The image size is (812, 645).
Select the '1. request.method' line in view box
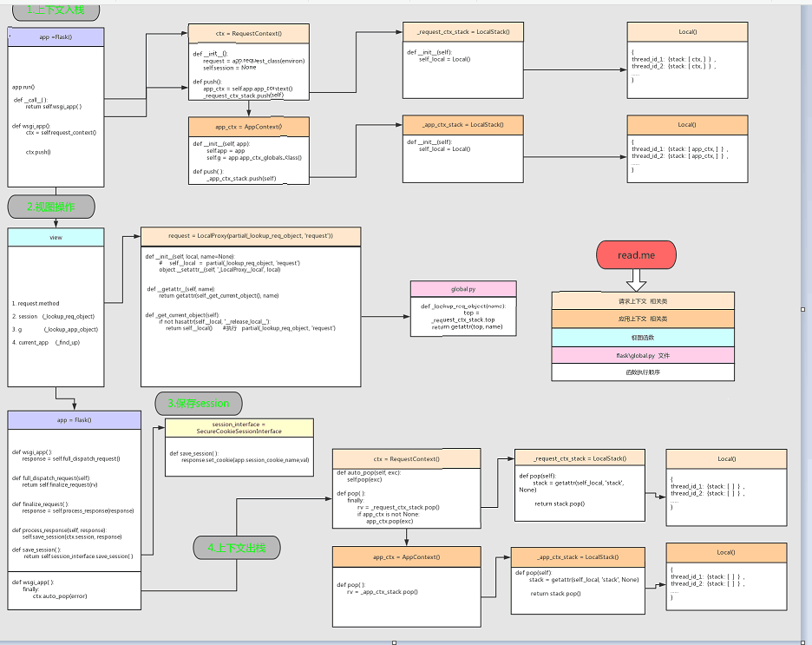tap(36, 303)
